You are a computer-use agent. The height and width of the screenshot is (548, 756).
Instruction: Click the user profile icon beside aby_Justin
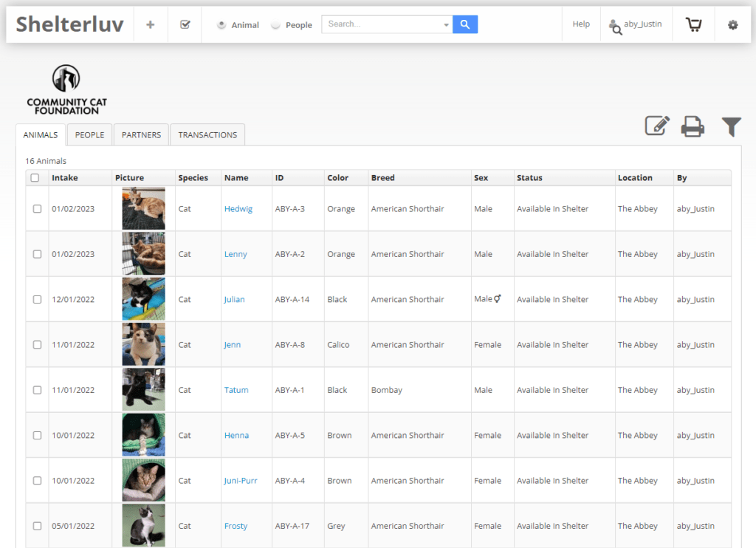pyautogui.click(x=615, y=27)
